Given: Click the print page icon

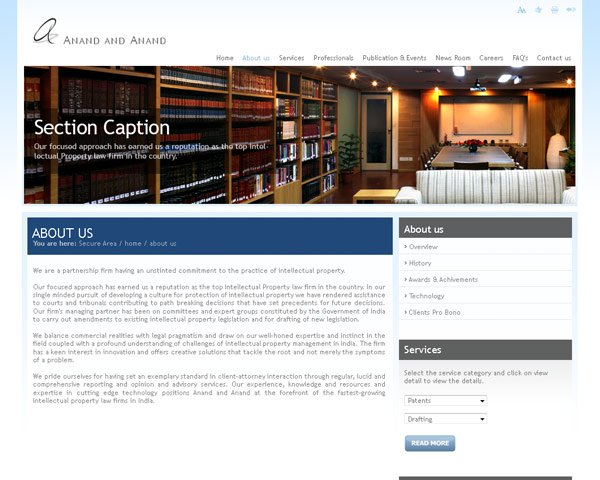Looking at the screenshot, I should tap(554, 10).
